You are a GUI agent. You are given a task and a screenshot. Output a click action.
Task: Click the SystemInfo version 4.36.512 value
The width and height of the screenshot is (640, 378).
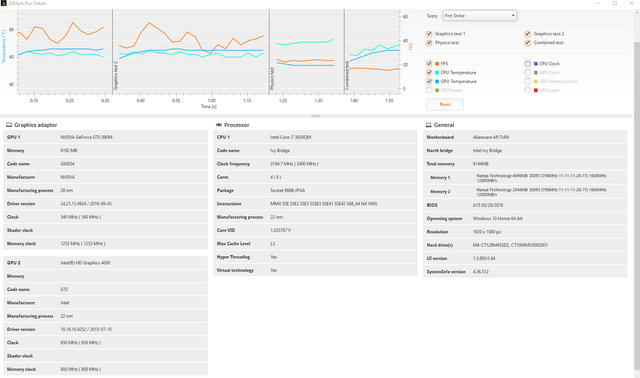481,272
